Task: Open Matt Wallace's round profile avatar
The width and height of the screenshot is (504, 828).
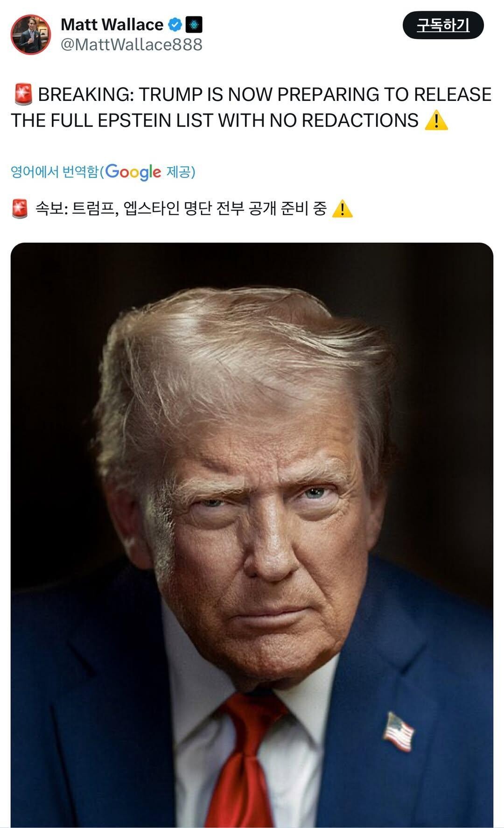Action: coord(31,35)
